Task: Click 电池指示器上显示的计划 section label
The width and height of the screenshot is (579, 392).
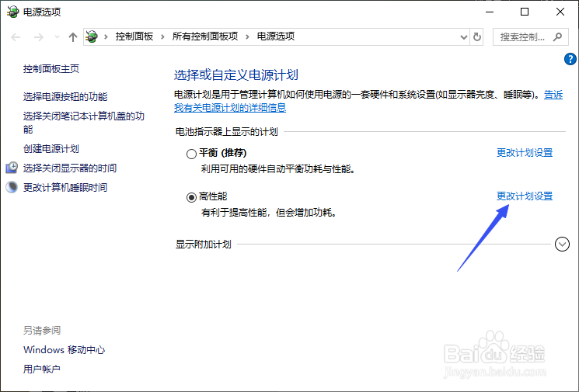Action: 226,132
